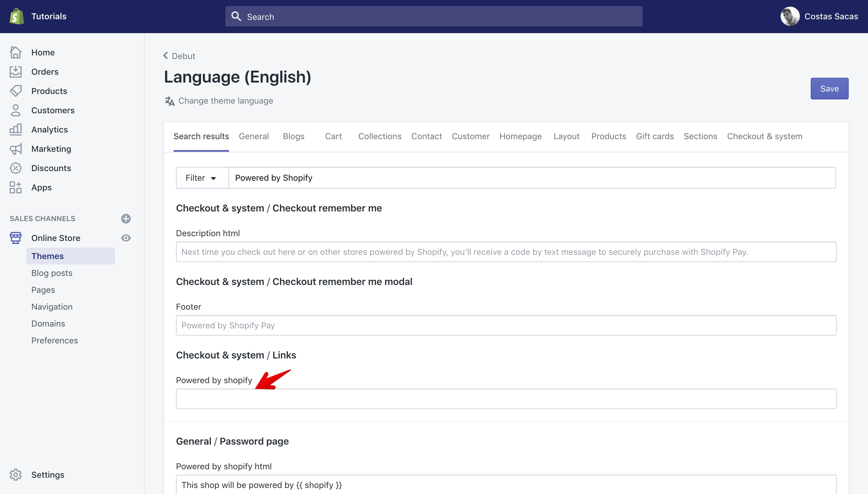868x494 pixels.
Task: Select Navigation under Online Store
Action: point(52,307)
